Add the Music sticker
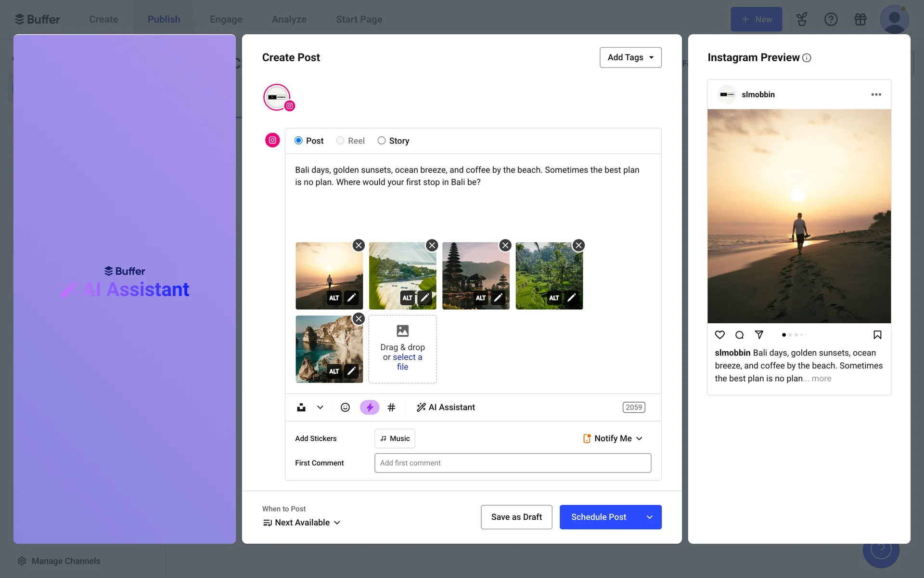This screenshot has width=924, height=578. [x=395, y=438]
